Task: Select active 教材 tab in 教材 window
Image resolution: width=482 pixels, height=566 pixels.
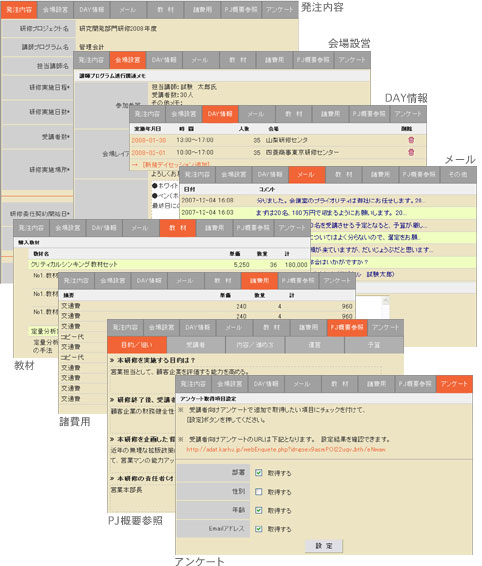Action: pyautogui.click(x=178, y=228)
